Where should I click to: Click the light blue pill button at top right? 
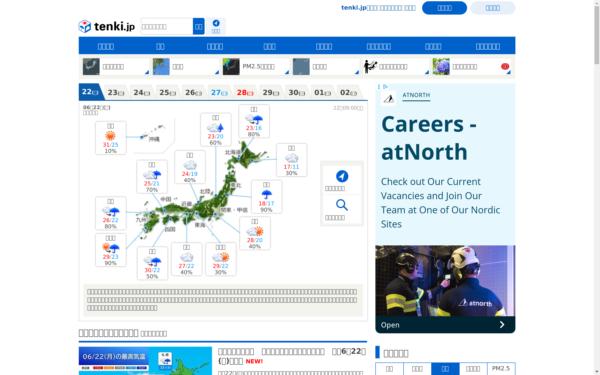[492, 8]
